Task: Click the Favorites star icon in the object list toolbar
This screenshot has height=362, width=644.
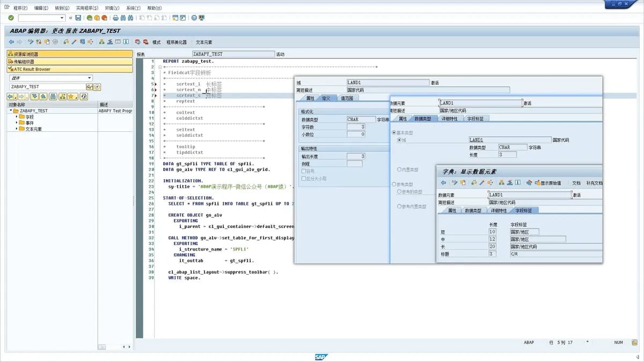Action: pos(72,97)
